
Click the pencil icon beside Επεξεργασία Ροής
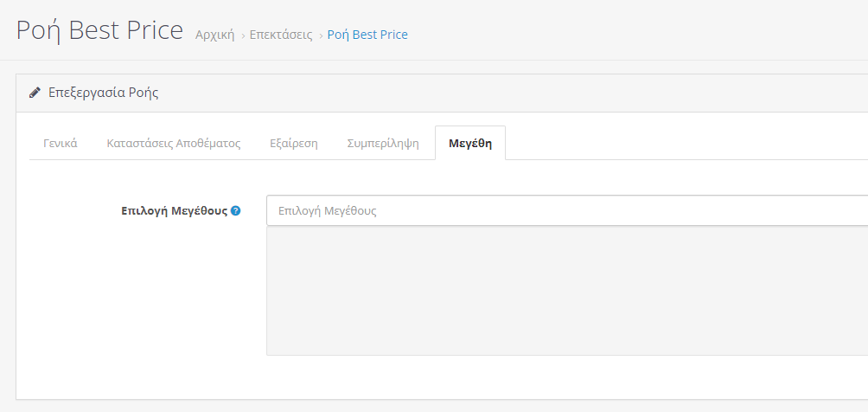(35, 93)
